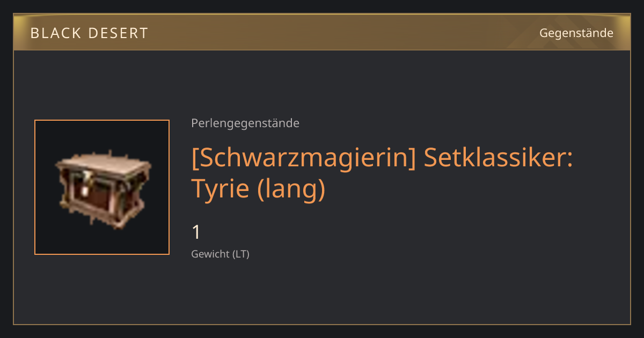Click the Tyrie name in the title

(x=221, y=188)
